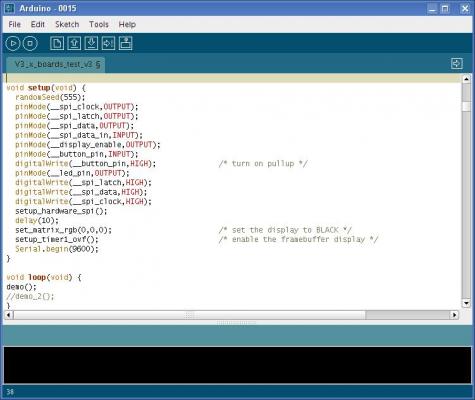Select the V3_x_boards_test_v3 tab
The height and width of the screenshot is (400, 475).
[x=56, y=64]
